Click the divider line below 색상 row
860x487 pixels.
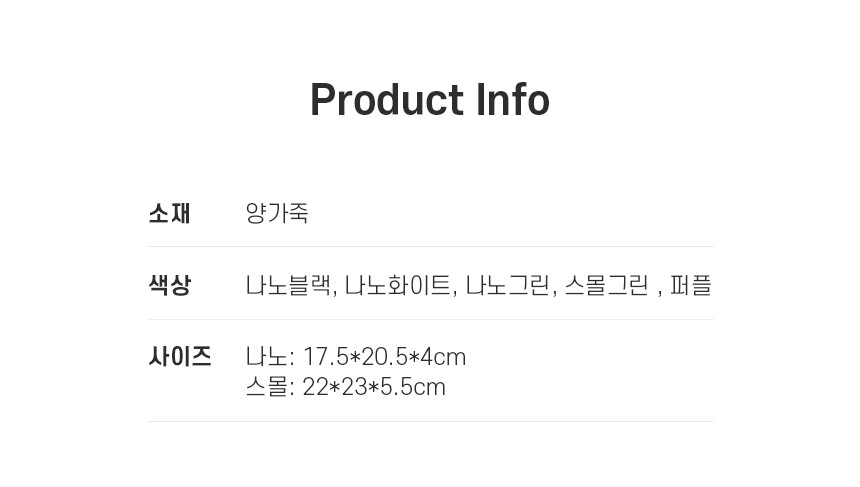430,319
